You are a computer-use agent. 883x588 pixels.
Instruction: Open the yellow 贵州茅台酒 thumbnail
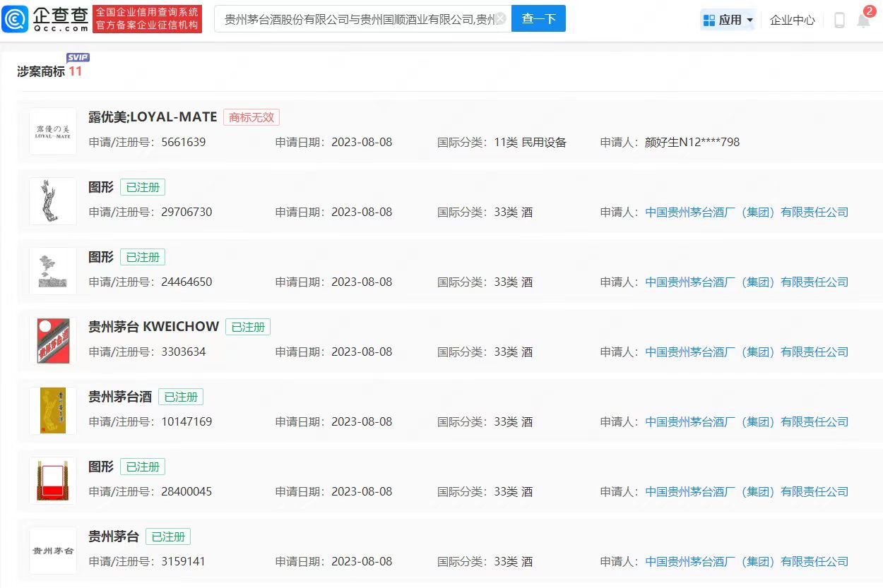(x=53, y=411)
